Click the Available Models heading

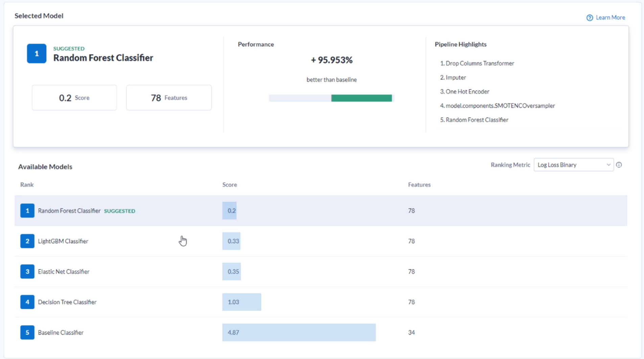pos(45,166)
